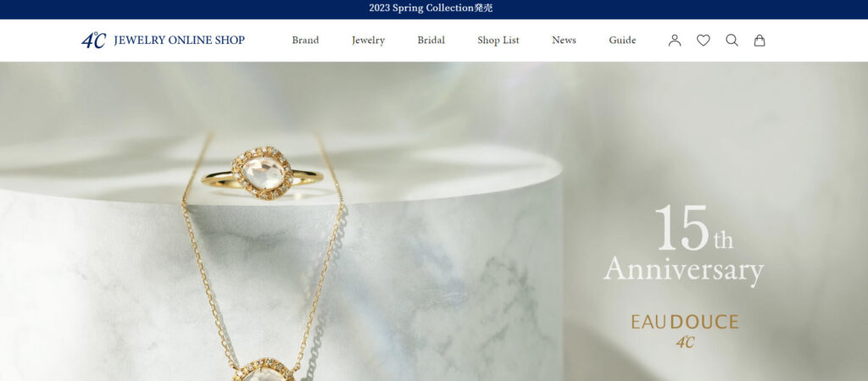868x381 pixels.
Task: Click the gold ring on the pedestal
Action: pyautogui.click(x=263, y=173)
